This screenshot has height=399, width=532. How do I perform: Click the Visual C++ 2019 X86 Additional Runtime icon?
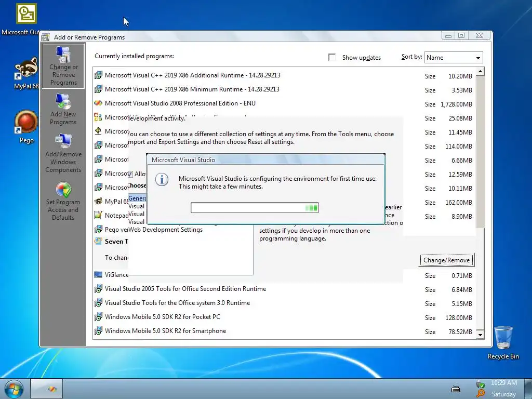tap(98, 75)
